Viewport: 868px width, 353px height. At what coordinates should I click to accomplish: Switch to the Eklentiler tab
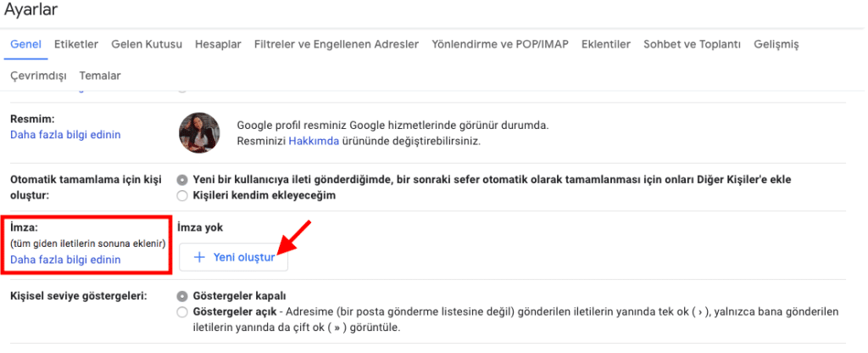(605, 44)
